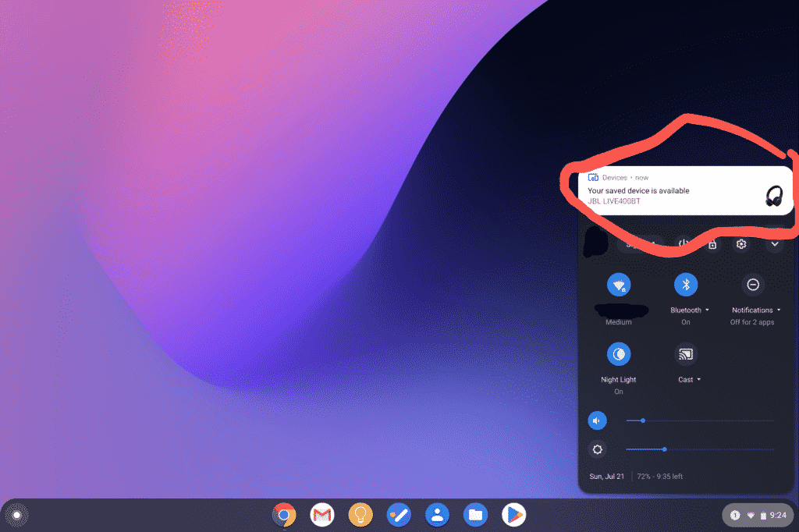Lock the screen using the lock icon
799x532 pixels.
[x=712, y=243]
